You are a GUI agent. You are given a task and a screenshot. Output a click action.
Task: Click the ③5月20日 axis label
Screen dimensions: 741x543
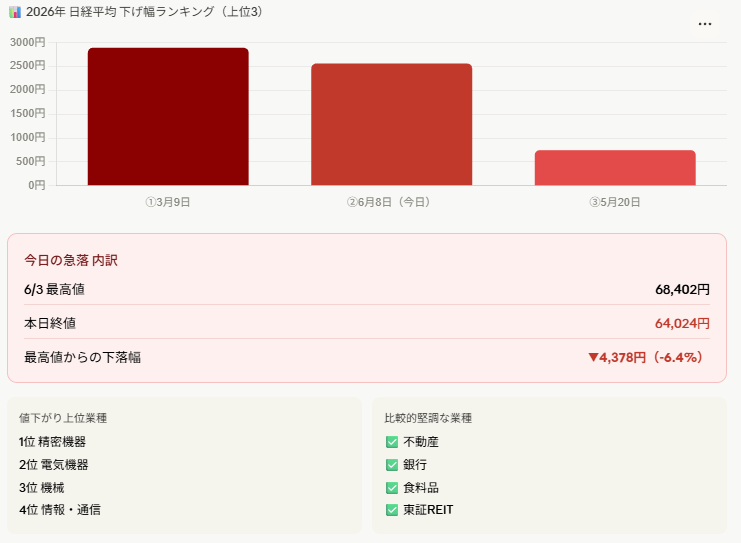615,202
